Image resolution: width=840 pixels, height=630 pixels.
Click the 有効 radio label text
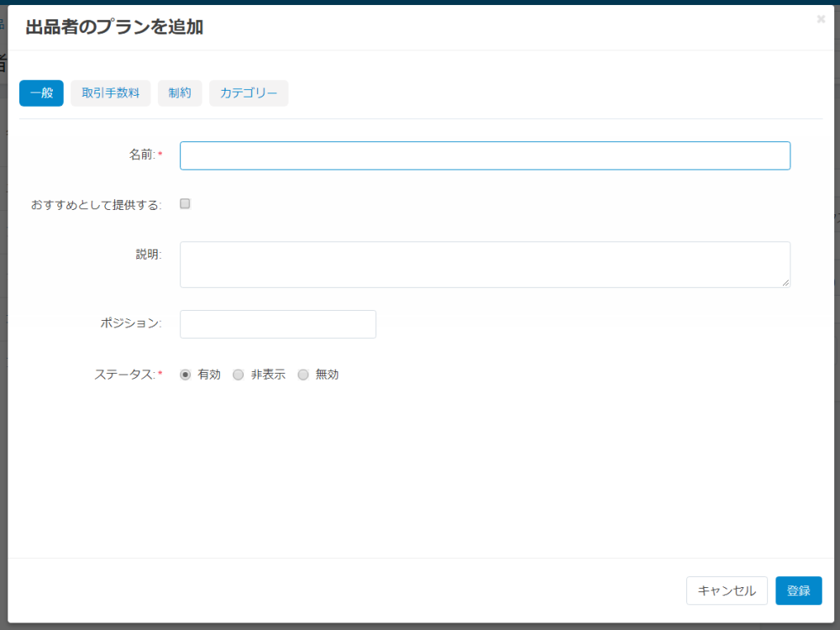pos(209,375)
